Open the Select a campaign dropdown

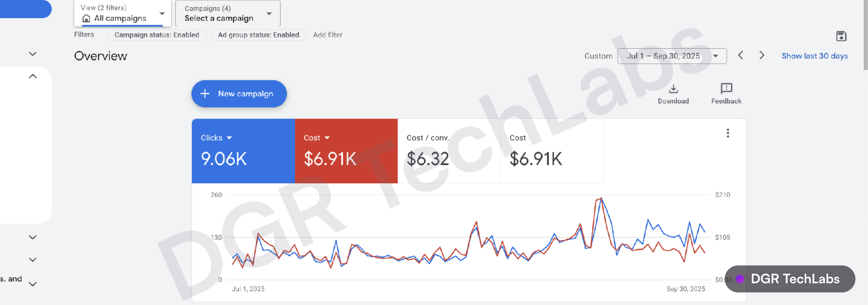[228, 13]
